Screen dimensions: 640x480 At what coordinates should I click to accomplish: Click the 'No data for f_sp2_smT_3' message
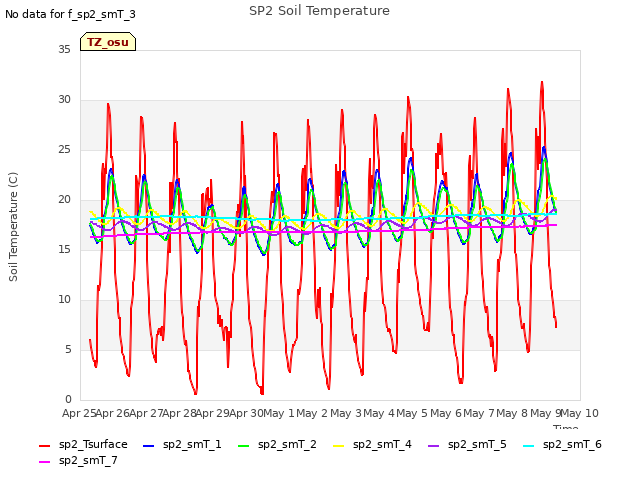click(70, 14)
